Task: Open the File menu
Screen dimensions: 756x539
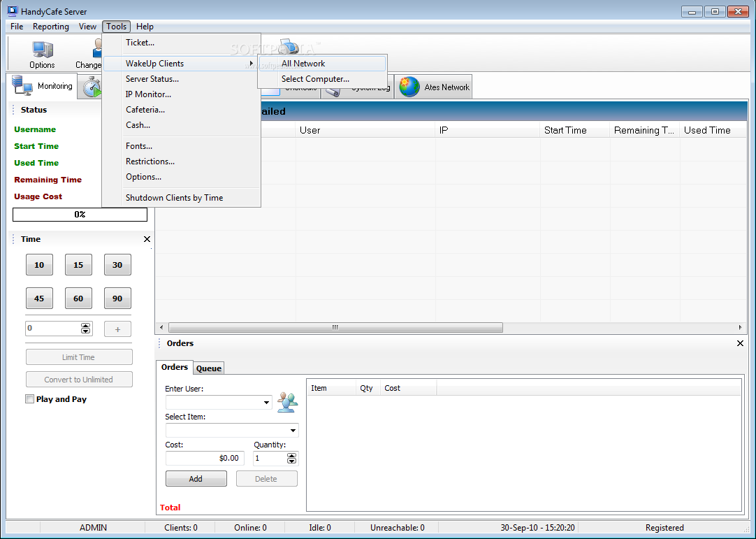Action: 17,27
